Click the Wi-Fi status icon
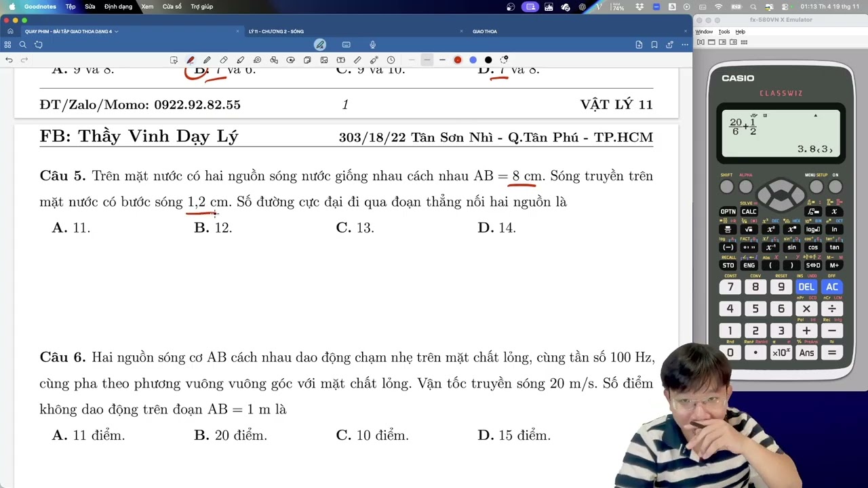 pos(718,7)
